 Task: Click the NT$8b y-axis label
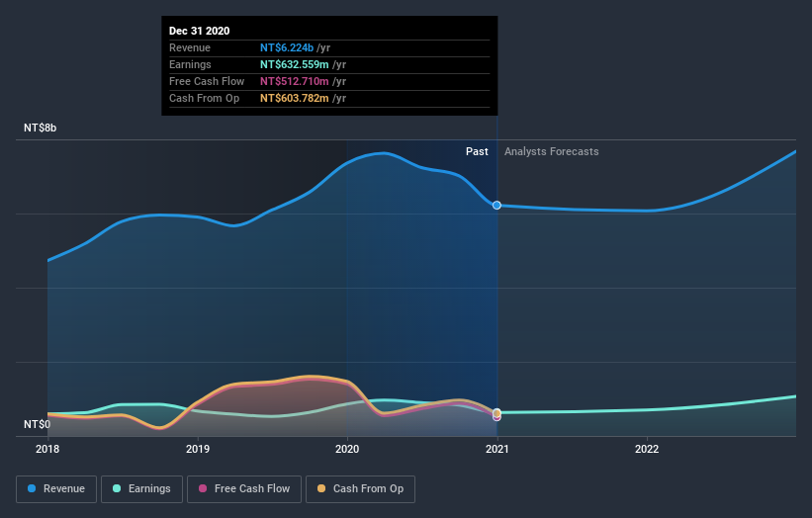click(40, 128)
